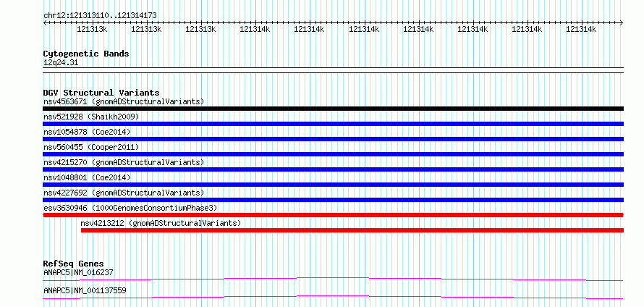
Task: Select the blue bar under nsv1054878
Action: coord(333,139)
